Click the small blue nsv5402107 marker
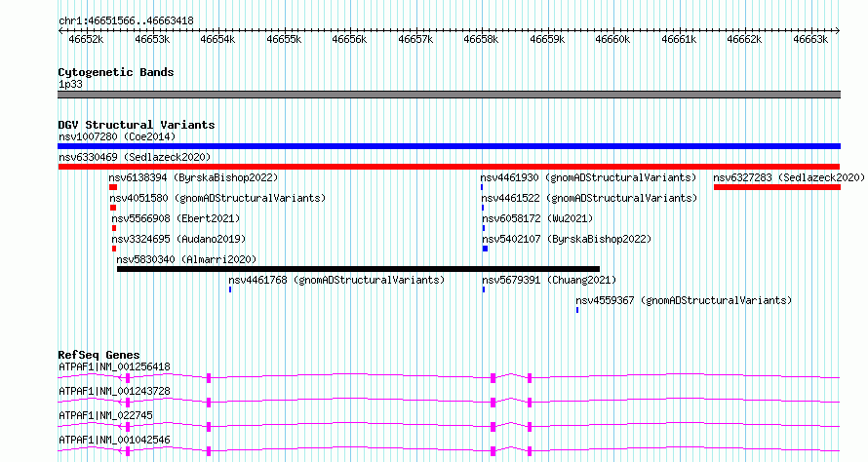The width and height of the screenshot is (868, 462). coord(485,249)
